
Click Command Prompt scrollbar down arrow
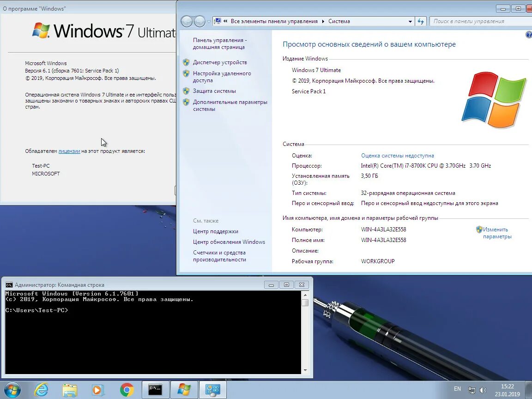(305, 370)
